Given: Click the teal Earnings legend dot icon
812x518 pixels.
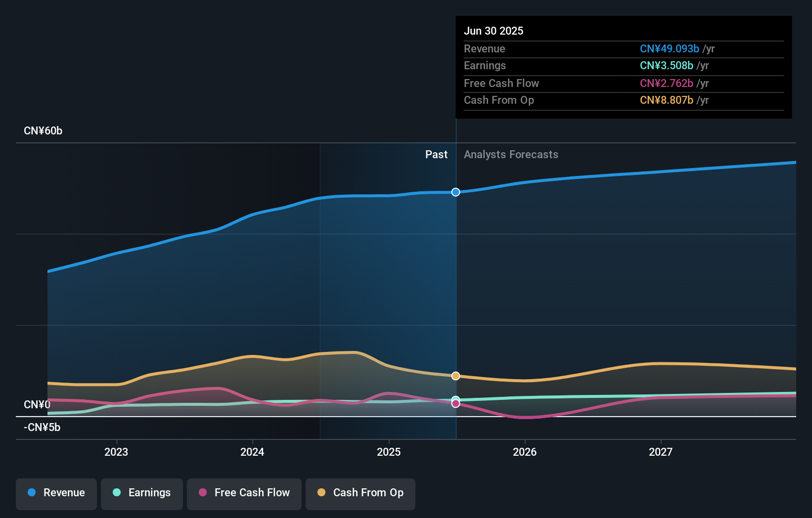Looking at the screenshot, I should point(115,493).
